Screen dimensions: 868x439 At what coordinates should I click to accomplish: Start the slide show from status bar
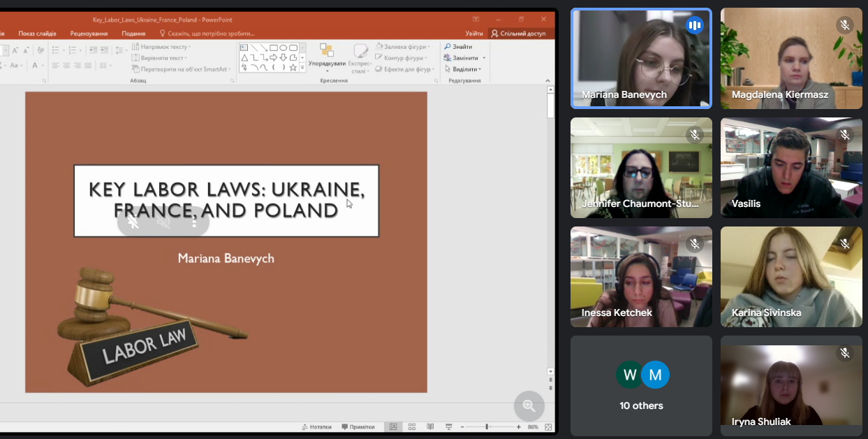pos(448,426)
